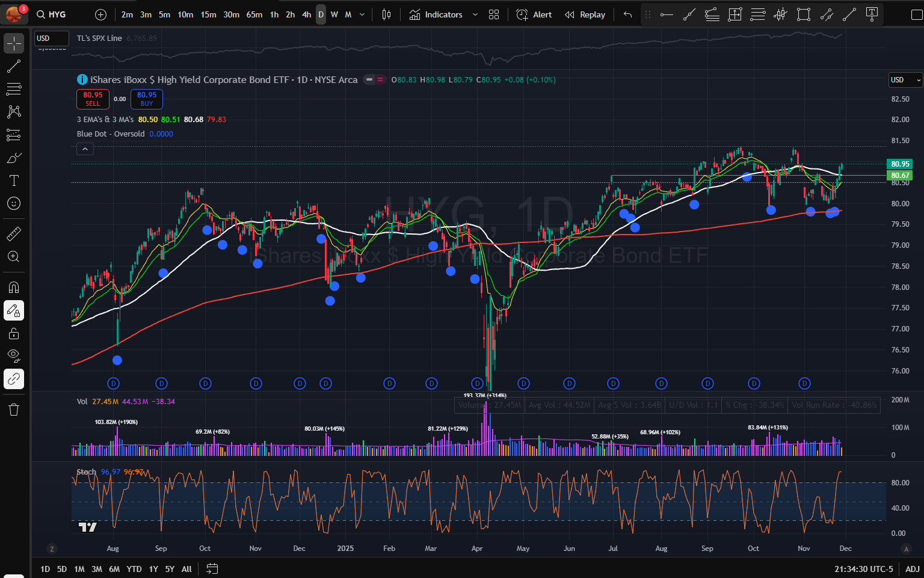Image resolution: width=924 pixels, height=578 pixels.
Task: Toggle lock all drawings
Action: (x=14, y=333)
